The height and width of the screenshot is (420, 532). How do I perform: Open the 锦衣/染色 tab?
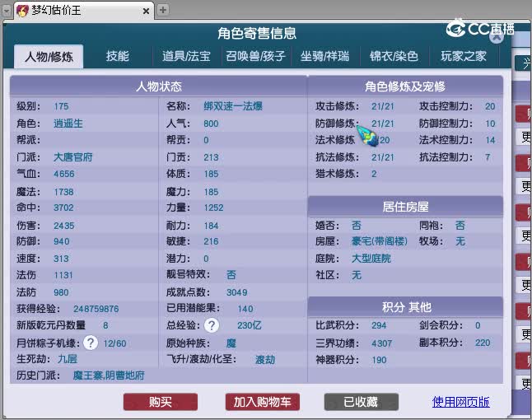point(394,56)
